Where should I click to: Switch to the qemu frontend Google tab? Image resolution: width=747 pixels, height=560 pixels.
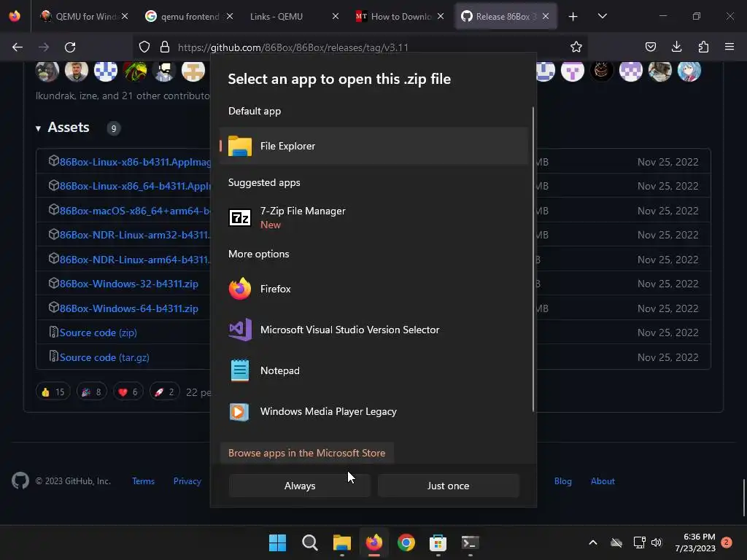coord(189,16)
